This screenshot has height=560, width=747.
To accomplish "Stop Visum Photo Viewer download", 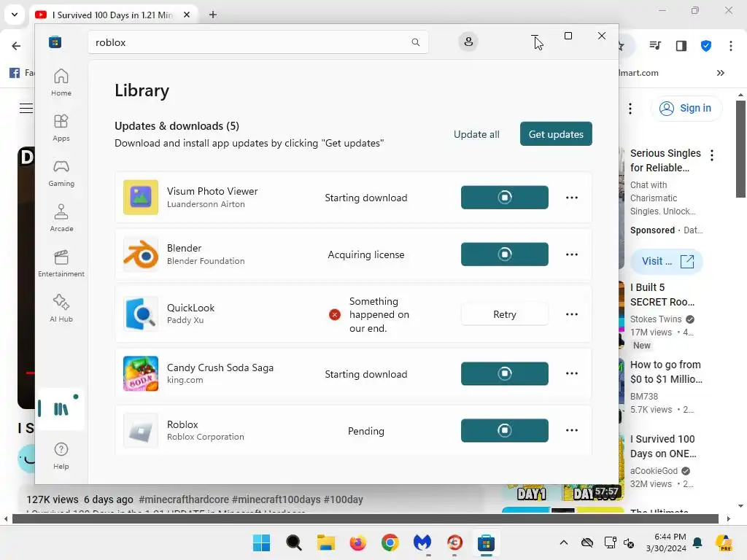I will pyautogui.click(x=505, y=197).
